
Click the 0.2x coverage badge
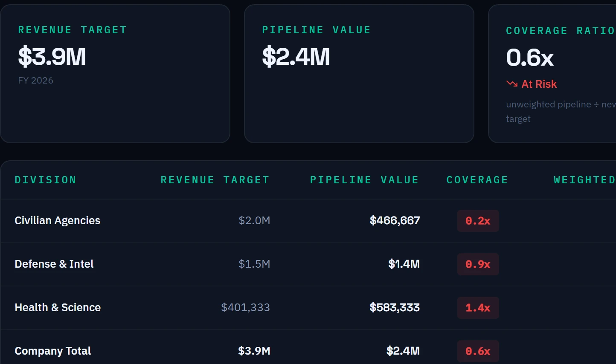coord(478,221)
